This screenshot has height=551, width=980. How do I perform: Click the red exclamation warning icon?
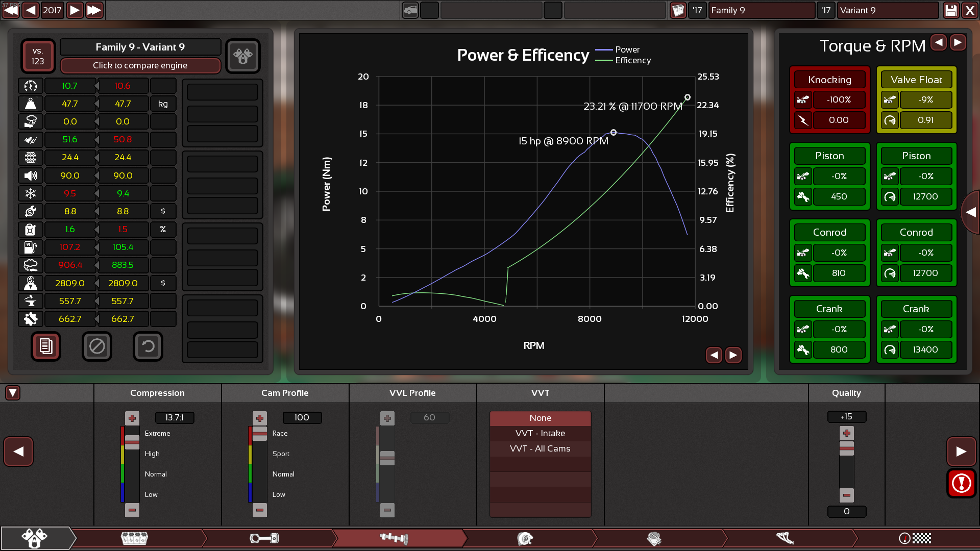pos(961,483)
